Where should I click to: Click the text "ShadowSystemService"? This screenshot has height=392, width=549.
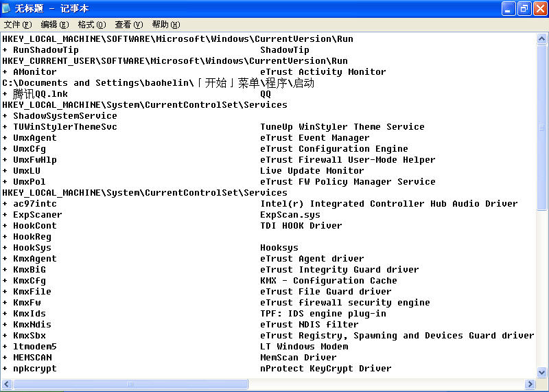pyautogui.click(x=65, y=116)
